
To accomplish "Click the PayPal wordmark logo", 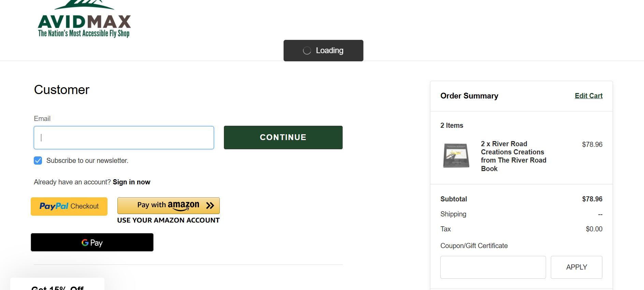I will coord(54,206).
